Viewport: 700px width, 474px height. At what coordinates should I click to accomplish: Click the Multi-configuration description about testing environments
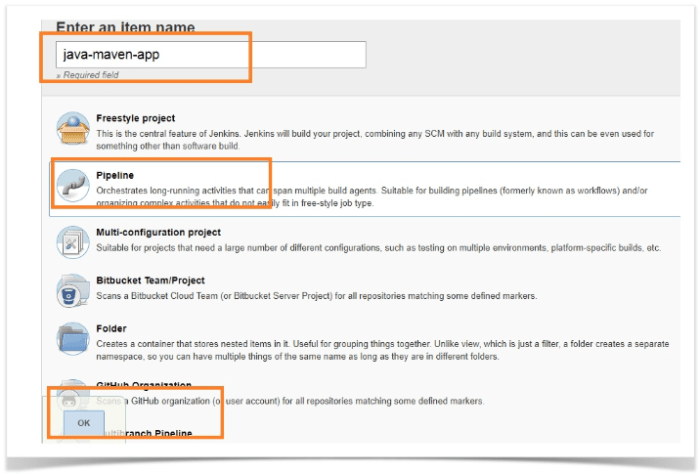click(380, 245)
